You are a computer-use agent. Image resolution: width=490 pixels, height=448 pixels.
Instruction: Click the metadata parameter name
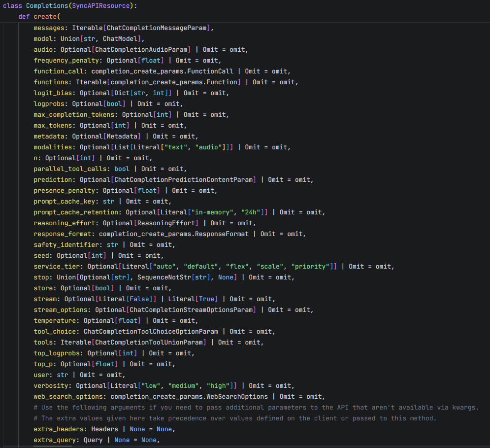(x=49, y=137)
